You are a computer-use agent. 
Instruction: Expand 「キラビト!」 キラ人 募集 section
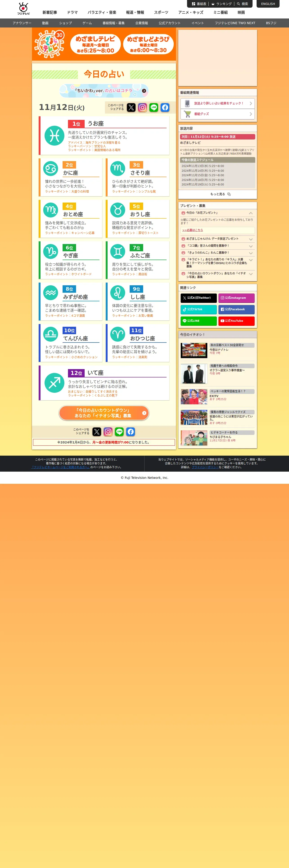pyautogui.click(x=251, y=260)
